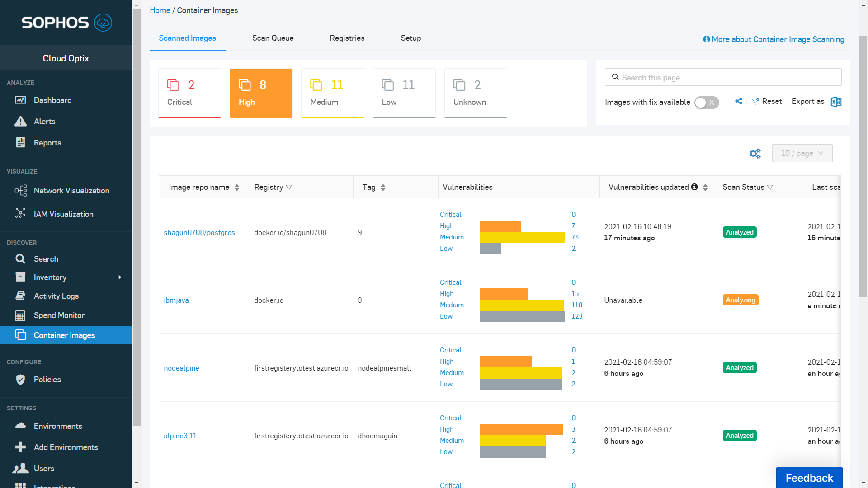The width and height of the screenshot is (868, 488).
Task: Open Spend Monitor page
Action: click(x=59, y=315)
